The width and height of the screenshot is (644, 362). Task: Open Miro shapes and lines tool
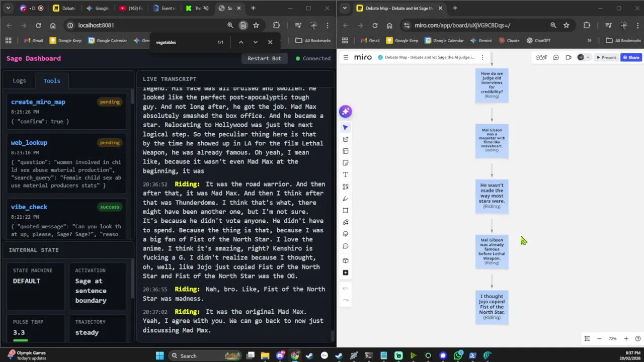pos(345,187)
